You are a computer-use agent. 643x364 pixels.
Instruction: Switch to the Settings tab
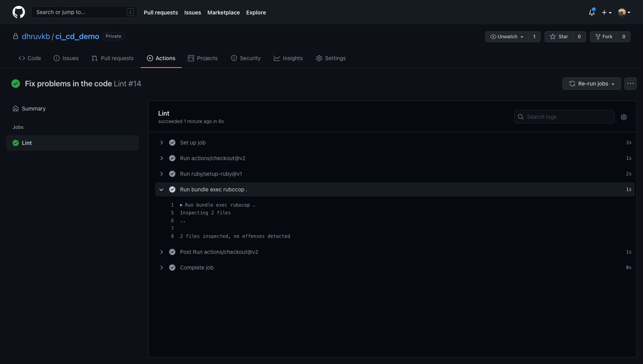330,58
